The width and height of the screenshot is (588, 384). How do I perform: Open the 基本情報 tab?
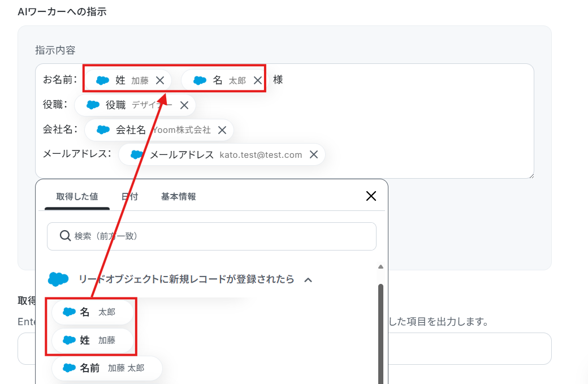(x=179, y=196)
